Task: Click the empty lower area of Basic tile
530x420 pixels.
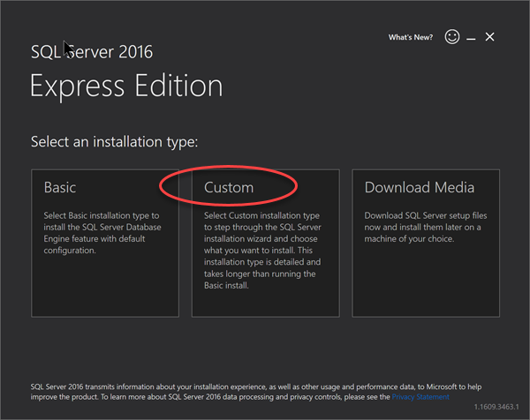Action: click(x=105, y=287)
